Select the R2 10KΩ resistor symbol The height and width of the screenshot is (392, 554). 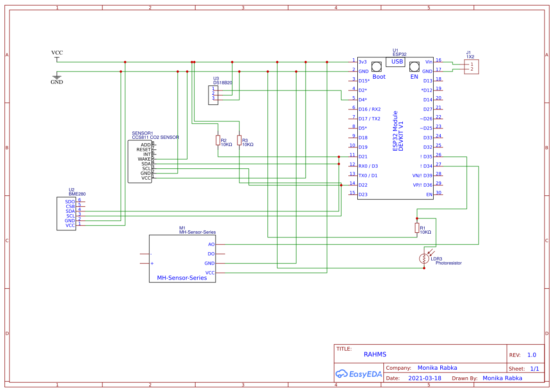pos(218,140)
